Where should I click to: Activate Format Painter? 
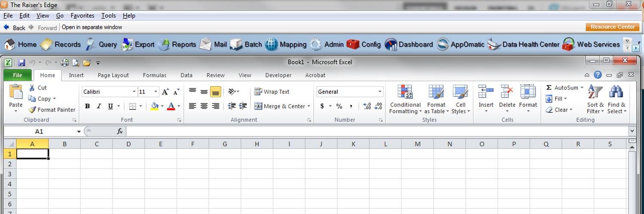click(x=52, y=110)
